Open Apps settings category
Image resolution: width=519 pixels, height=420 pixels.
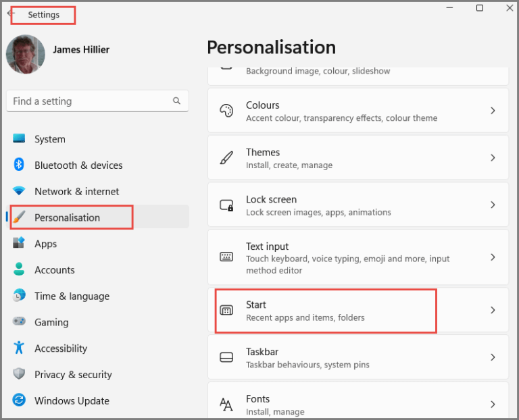pyautogui.click(x=97, y=243)
